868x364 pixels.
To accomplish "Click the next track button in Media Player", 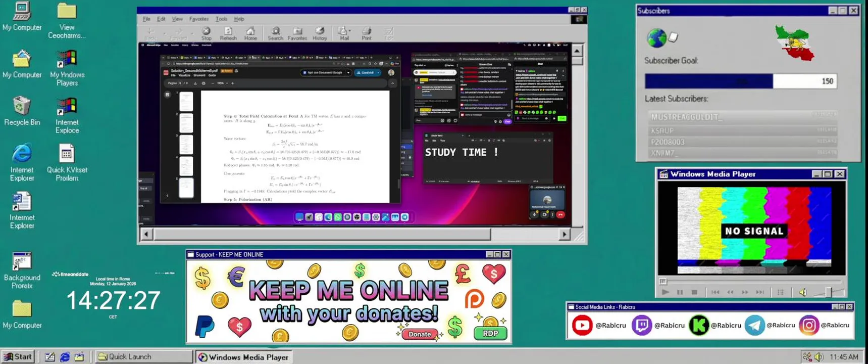I will [x=760, y=292].
